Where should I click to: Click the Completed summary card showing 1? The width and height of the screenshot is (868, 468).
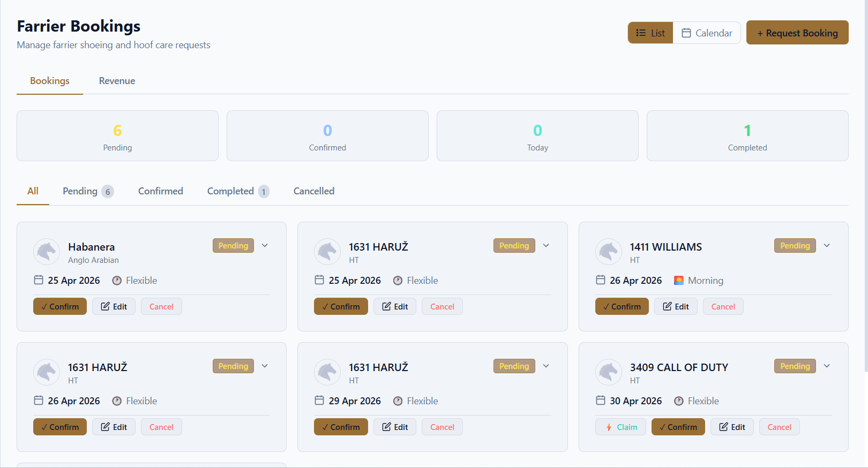747,135
